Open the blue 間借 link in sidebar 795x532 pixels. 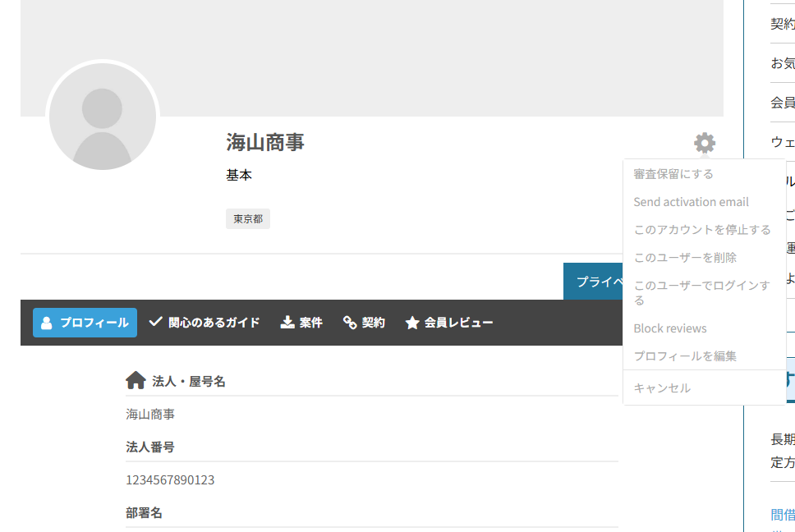point(783,515)
